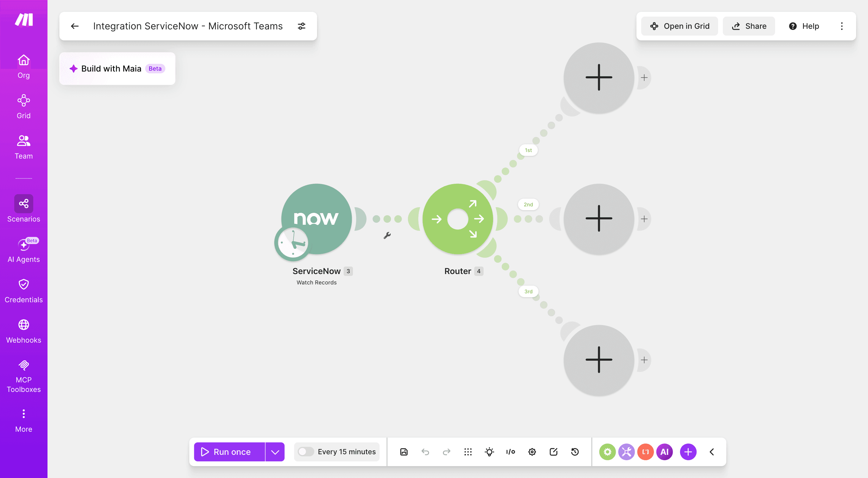Click the 3rd route label
Image resolution: width=868 pixels, height=478 pixels.
tap(528, 291)
